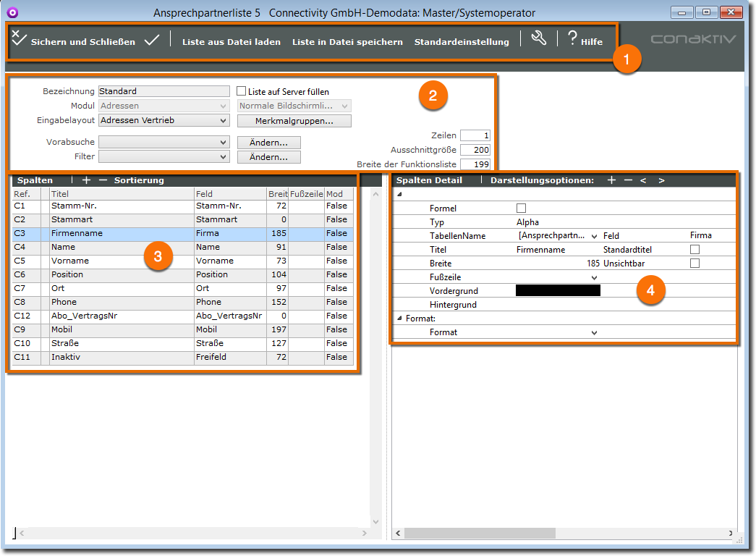The height and width of the screenshot is (556, 756).
Task: Remove column with Spalten minus icon
Action: 103,180
